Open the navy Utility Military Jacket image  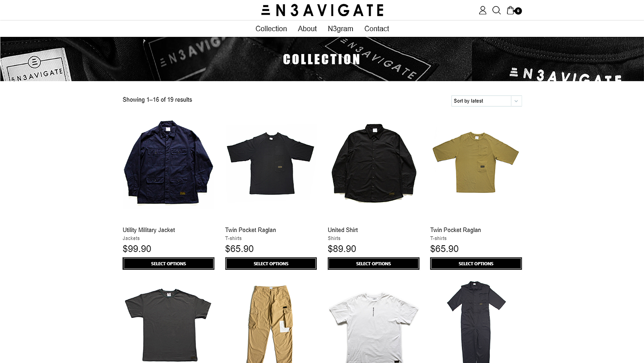pos(168,163)
